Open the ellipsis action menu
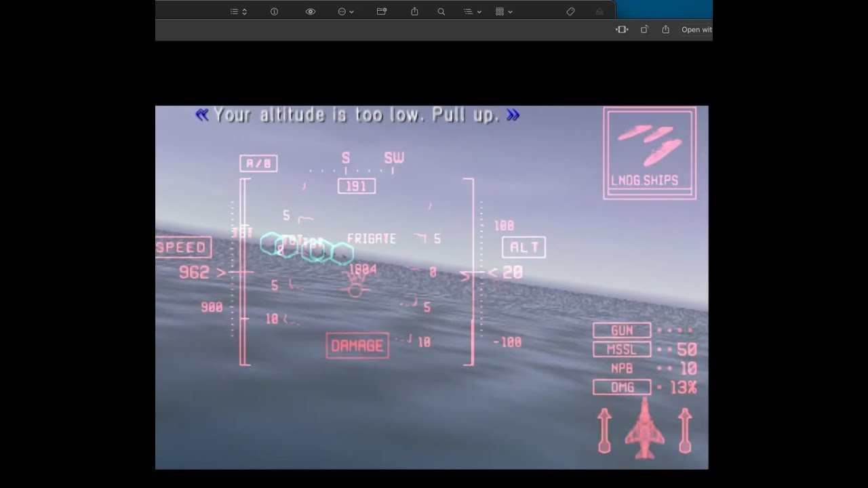The height and width of the screenshot is (488, 868). pyautogui.click(x=346, y=12)
